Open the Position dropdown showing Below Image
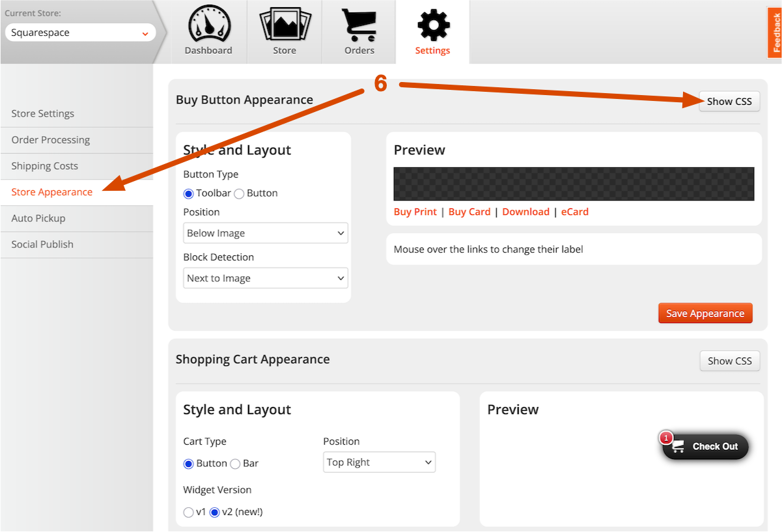 266,233
